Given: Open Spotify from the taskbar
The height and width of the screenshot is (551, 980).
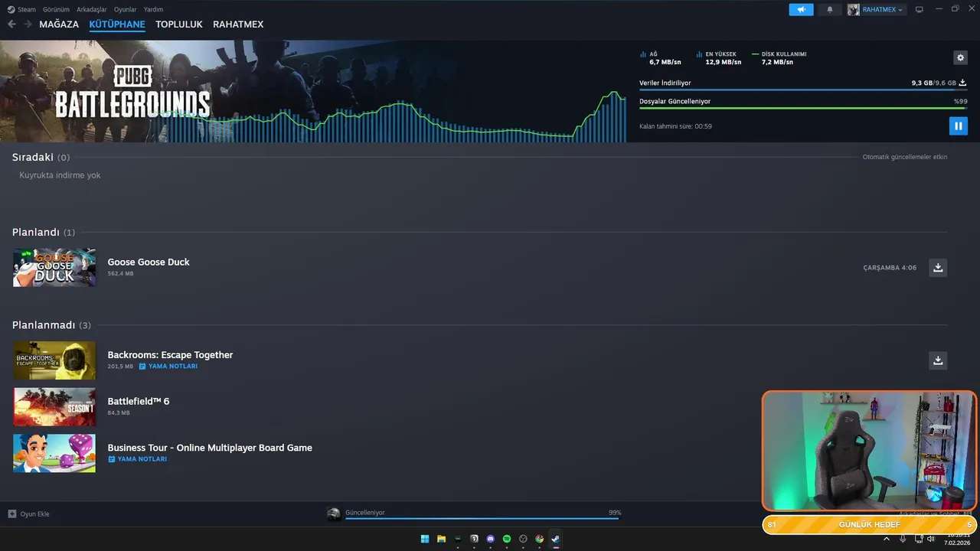Looking at the screenshot, I should click(507, 539).
